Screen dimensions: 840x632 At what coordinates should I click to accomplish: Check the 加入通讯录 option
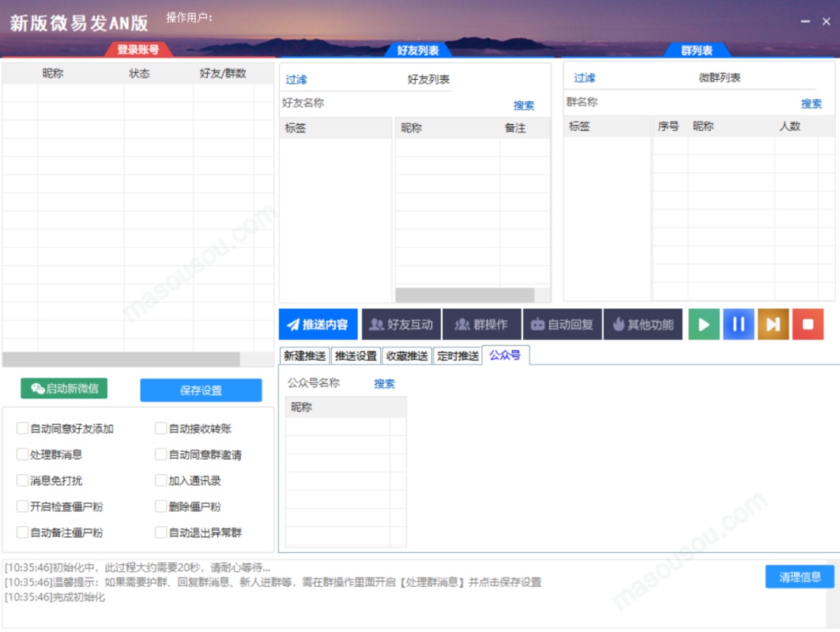point(160,480)
